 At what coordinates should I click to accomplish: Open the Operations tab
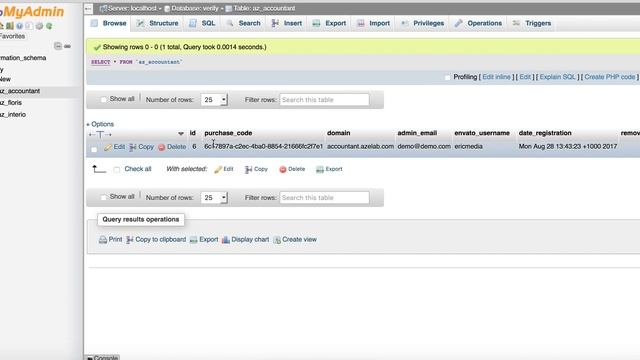click(478, 23)
